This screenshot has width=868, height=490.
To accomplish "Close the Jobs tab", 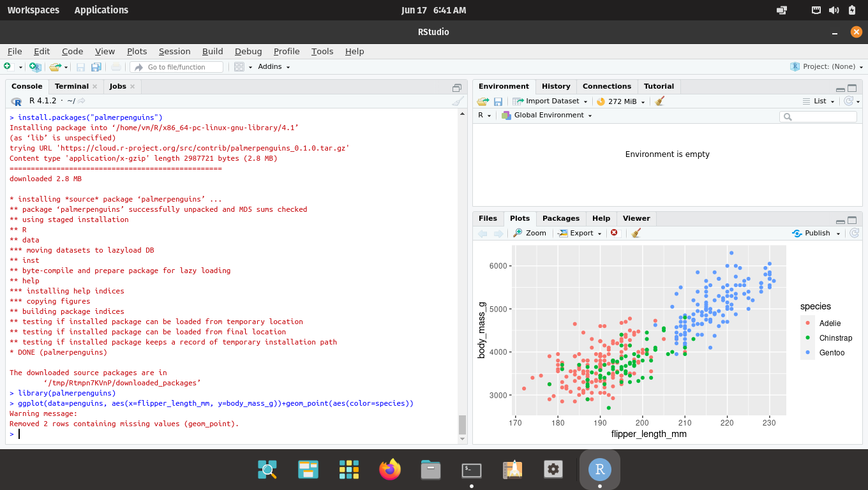I will (x=132, y=86).
